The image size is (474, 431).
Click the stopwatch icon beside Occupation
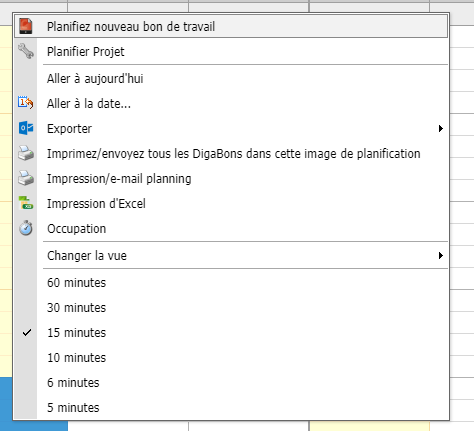tap(26, 228)
